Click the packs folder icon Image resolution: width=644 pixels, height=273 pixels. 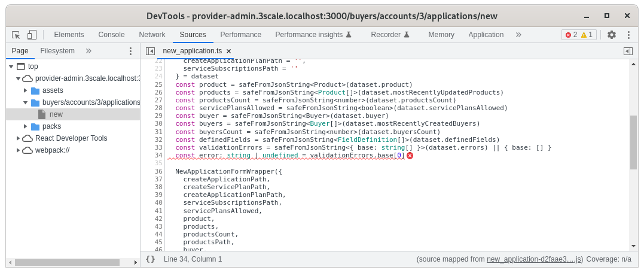click(x=35, y=126)
